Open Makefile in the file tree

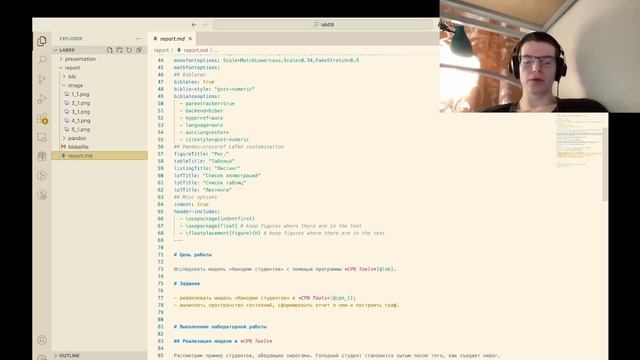click(78, 147)
